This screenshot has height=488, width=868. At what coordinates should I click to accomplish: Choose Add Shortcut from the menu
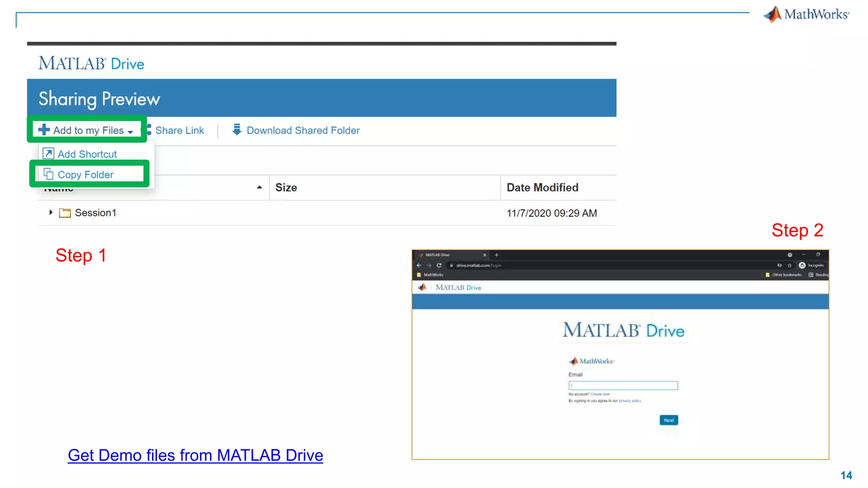(80, 154)
